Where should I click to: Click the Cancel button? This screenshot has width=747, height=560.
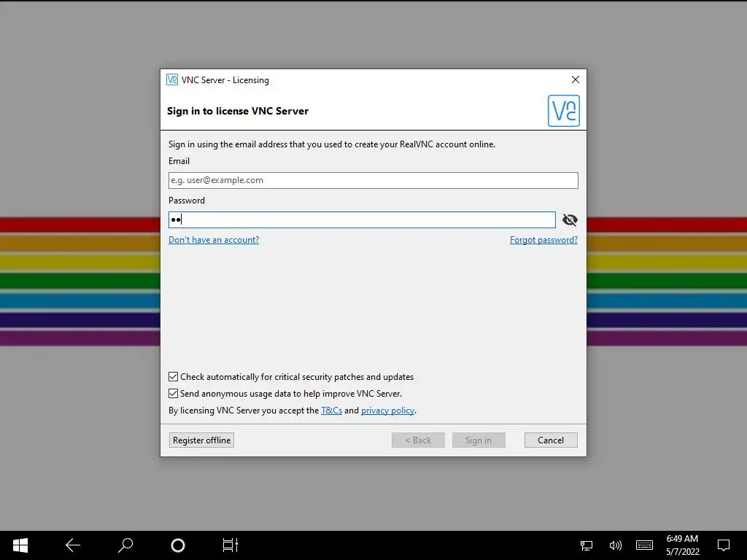[x=551, y=440]
